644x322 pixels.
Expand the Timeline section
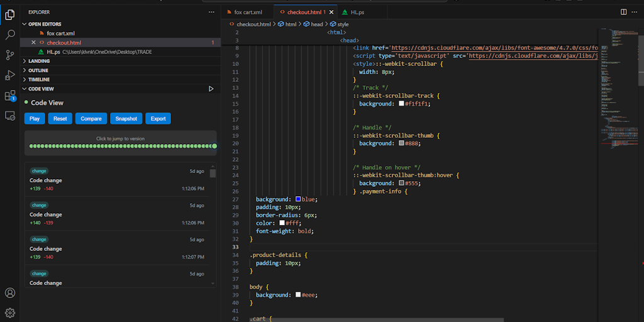[x=38, y=80]
